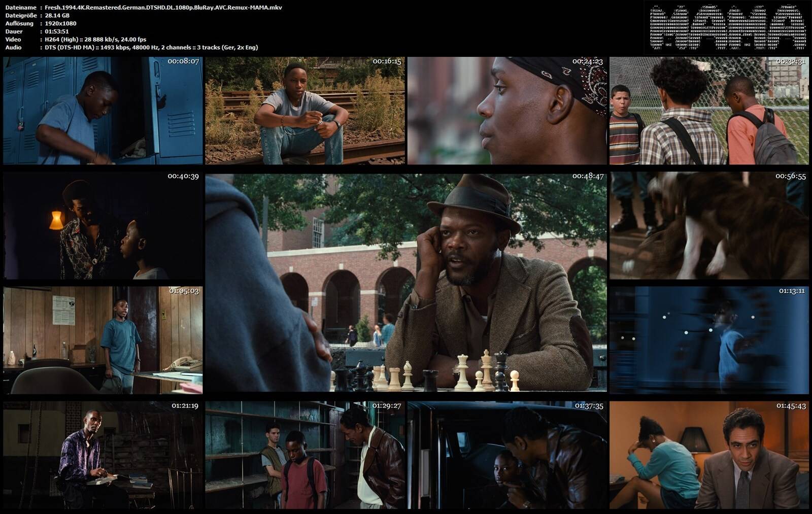Screen dimensions: 812x514
Task: Open the thumbnail of the boy at blue lockers
Action: pyautogui.click(x=103, y=111)
